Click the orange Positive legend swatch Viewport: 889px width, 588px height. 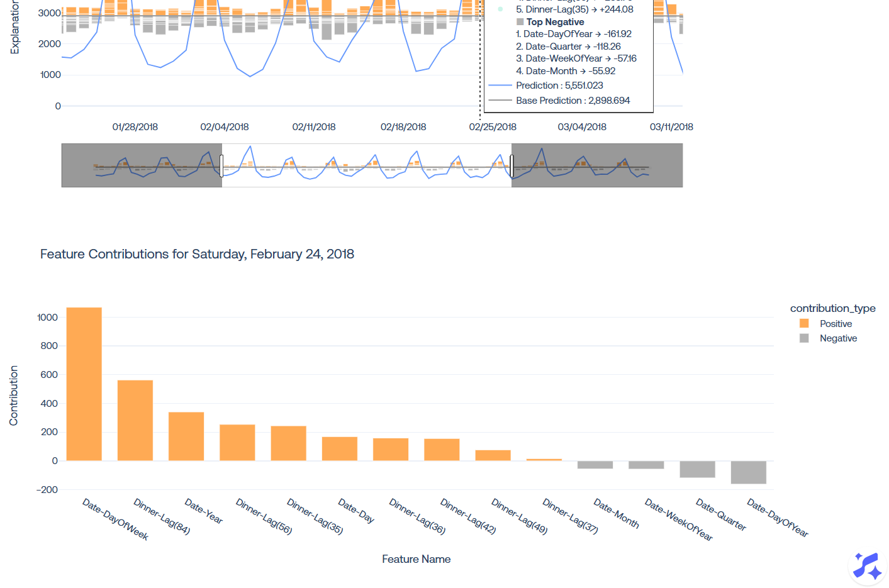point(804,323)
